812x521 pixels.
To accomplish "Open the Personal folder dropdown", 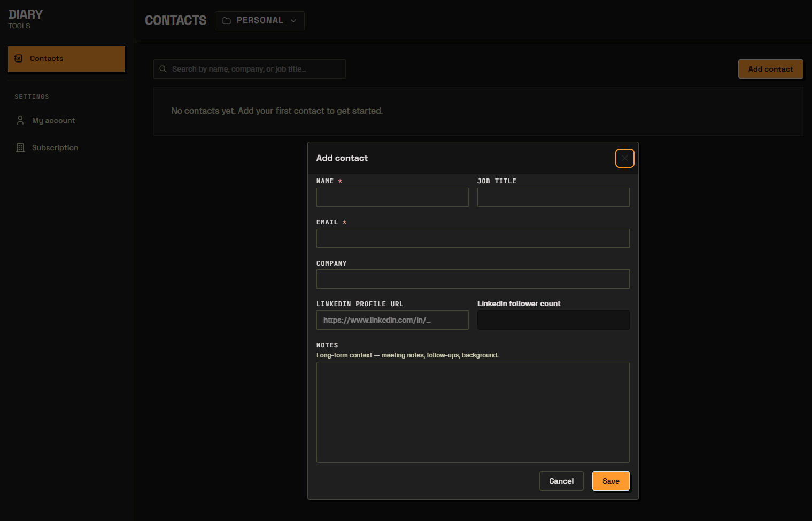I will [260, 21].
